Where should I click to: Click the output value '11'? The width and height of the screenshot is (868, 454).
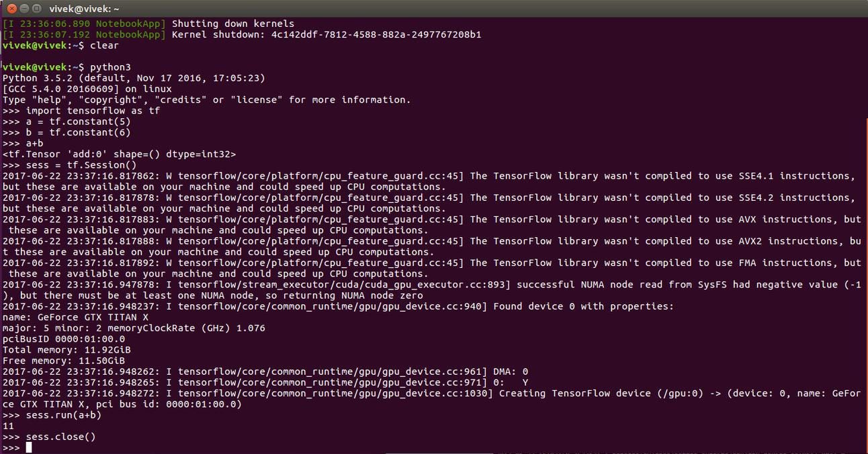pos(8,426)
